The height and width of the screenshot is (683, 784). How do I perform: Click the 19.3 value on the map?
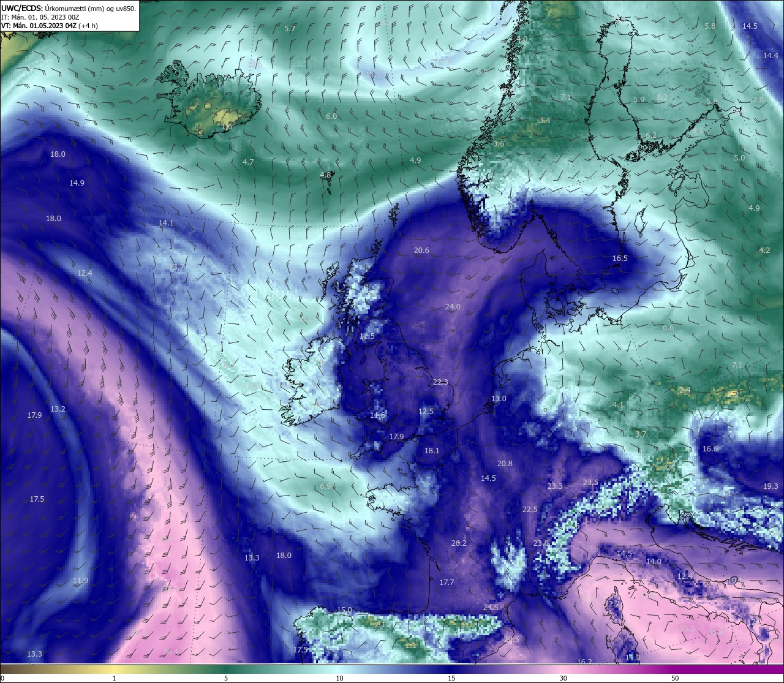pyautogui.click(x=771, y=486)
